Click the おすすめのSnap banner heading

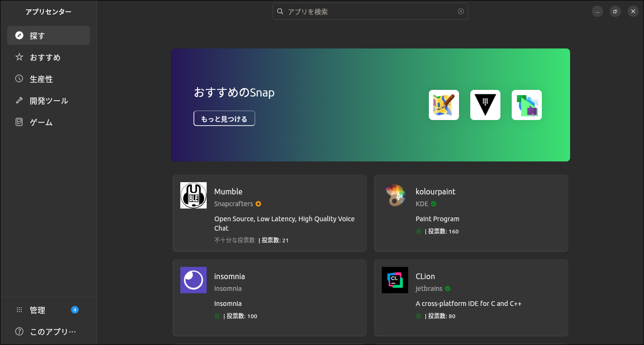coord(234,92)
